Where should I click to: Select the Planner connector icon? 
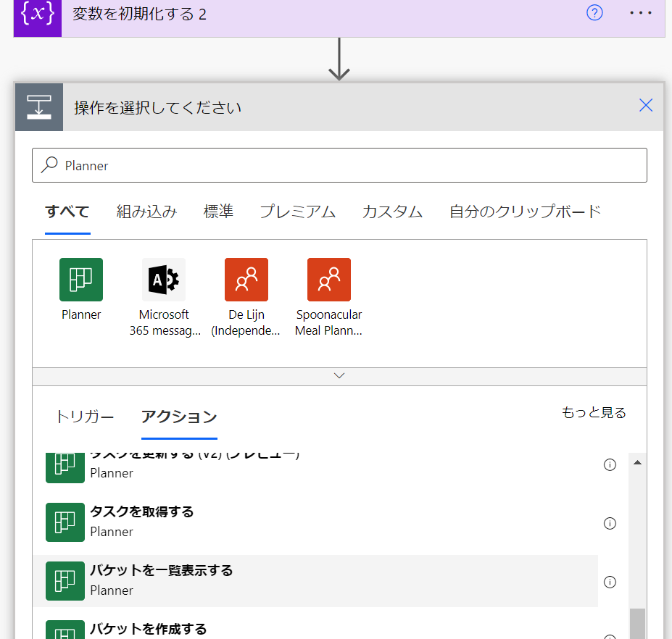pos(81,279)
